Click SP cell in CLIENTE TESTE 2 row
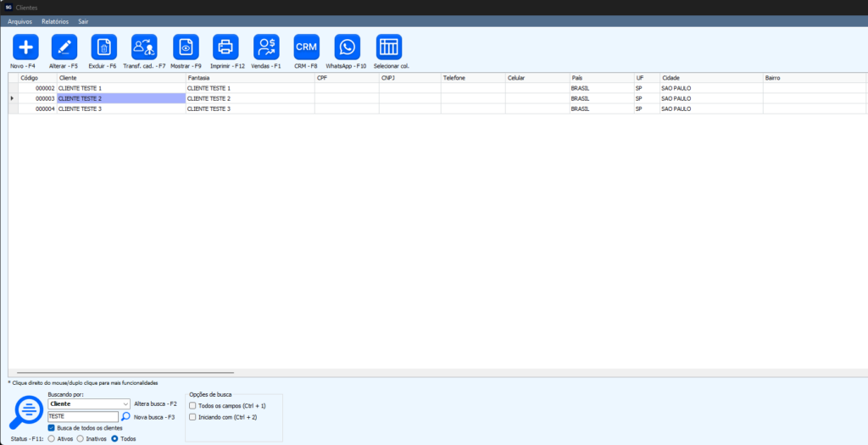This screenshot has width=868, height=445. [x=647, y=98]
